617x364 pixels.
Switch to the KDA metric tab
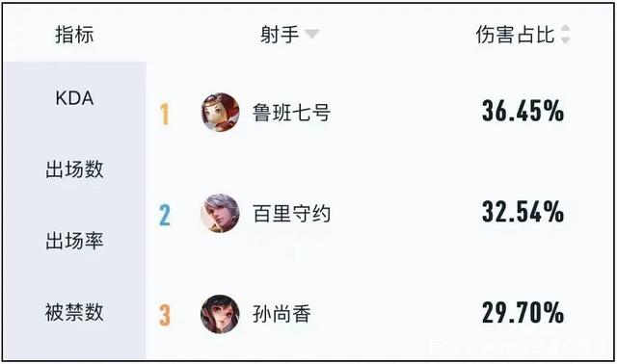point(74,98)
